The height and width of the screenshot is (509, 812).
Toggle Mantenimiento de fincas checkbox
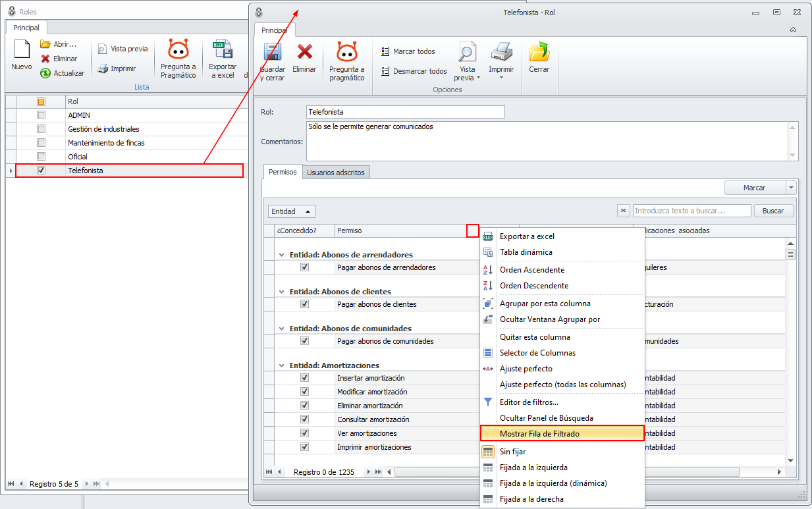(x=41, y=143)
